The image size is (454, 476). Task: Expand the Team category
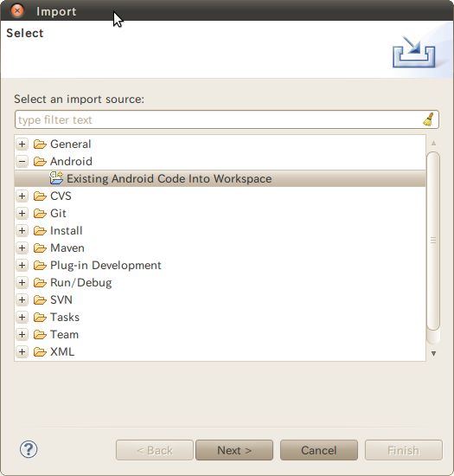pos(22,334)
